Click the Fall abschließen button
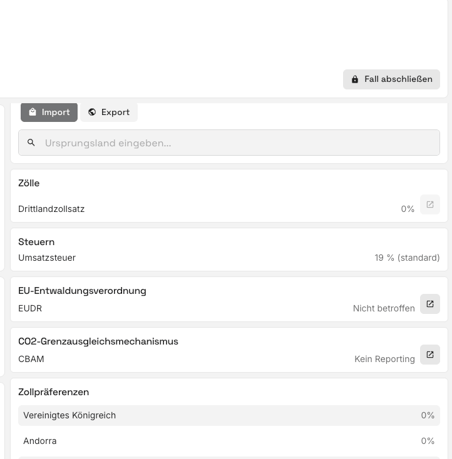 [391, 79]
